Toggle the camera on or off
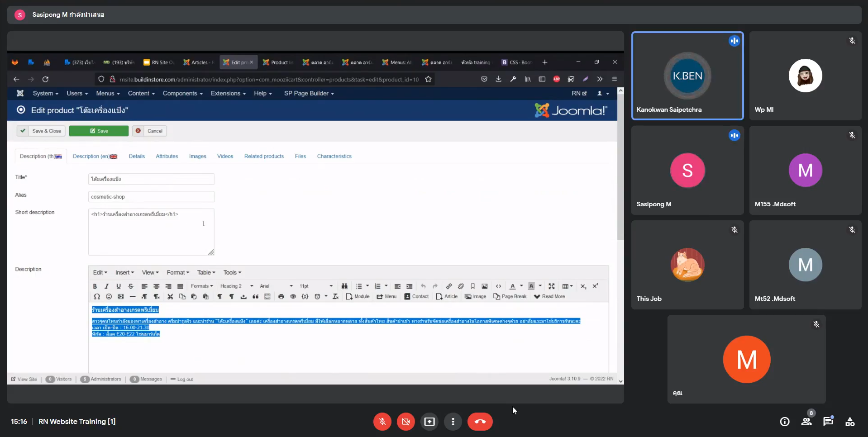Viewport: 868px width, 437px height. coord(405,422)
